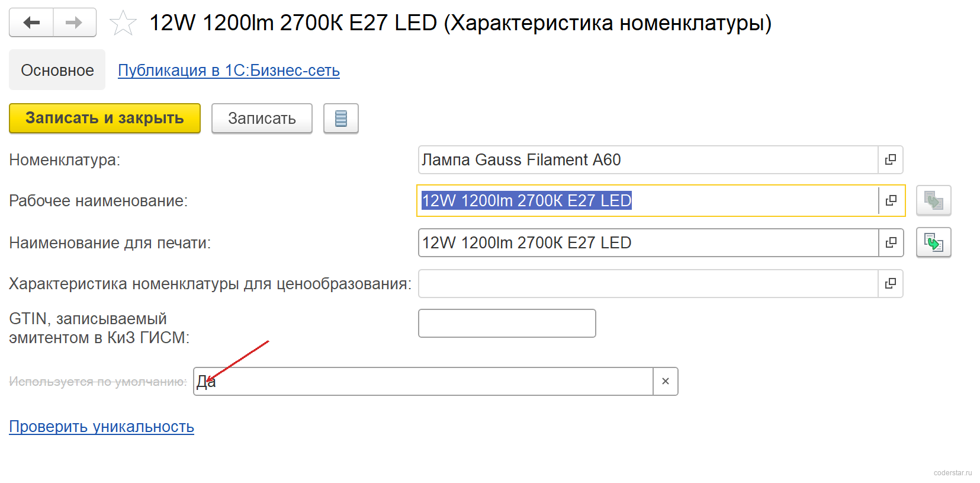Image resolution: width=980 pixels, height=483 pixels.
Task: Go back with the left arrow button
Action: click(31, 23)
